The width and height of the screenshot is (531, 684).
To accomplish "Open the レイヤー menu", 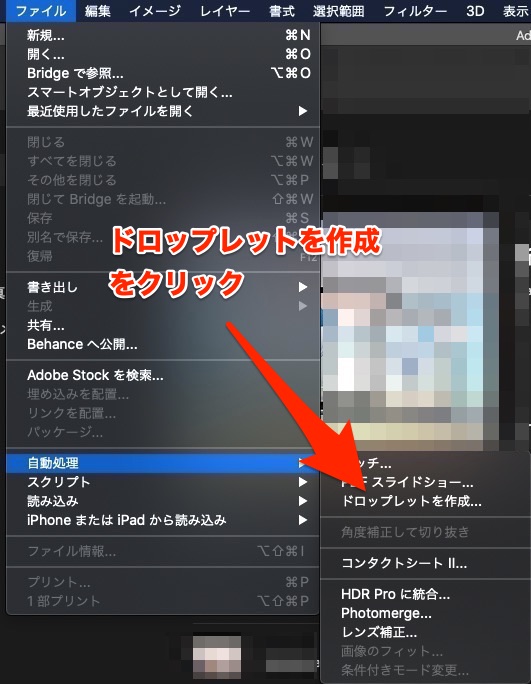I will click(x=225, y=10).
